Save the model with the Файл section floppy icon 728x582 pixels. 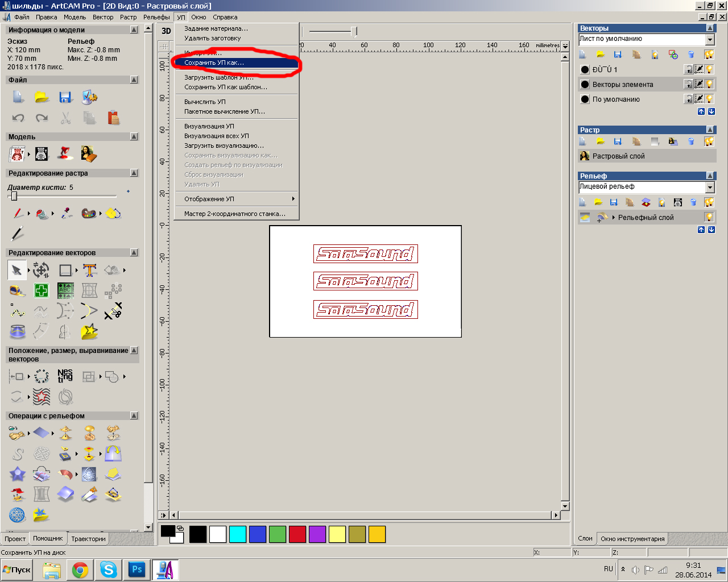point(65,97)
